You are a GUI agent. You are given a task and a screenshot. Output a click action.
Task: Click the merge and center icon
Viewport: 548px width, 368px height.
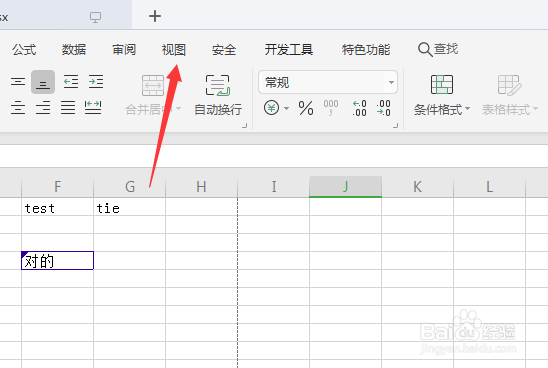coord(153,85)
